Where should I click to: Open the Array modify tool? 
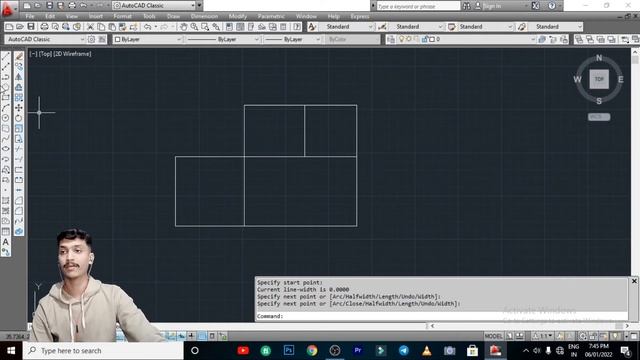[19, 98]
